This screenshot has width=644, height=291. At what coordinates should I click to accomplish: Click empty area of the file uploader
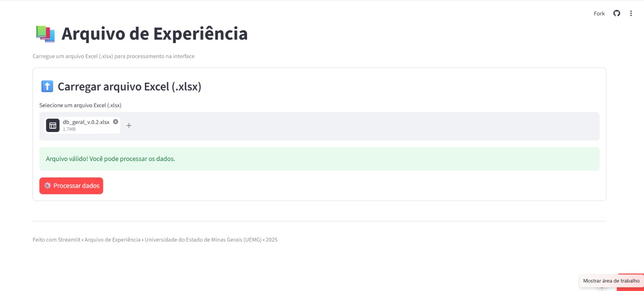(362, 126)
